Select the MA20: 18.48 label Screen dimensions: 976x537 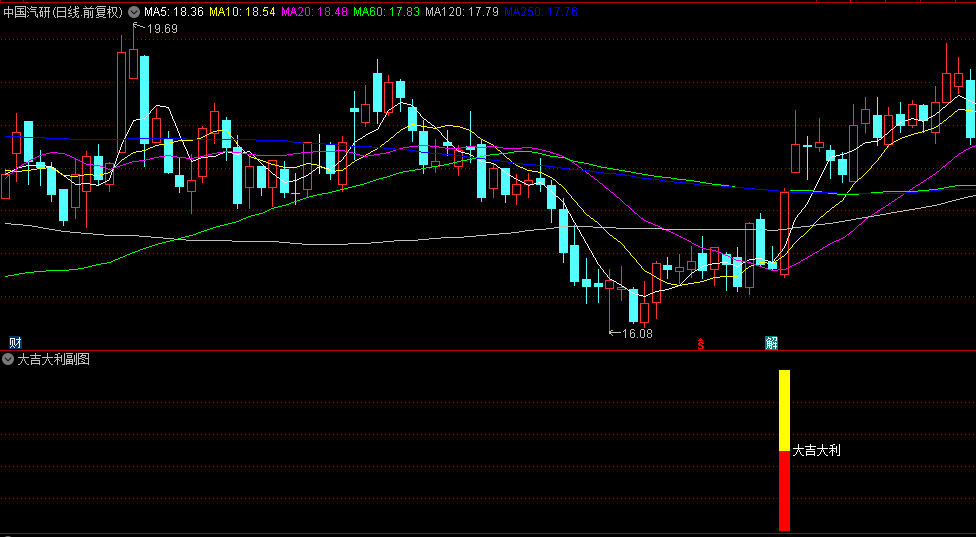tap(314, 11)
